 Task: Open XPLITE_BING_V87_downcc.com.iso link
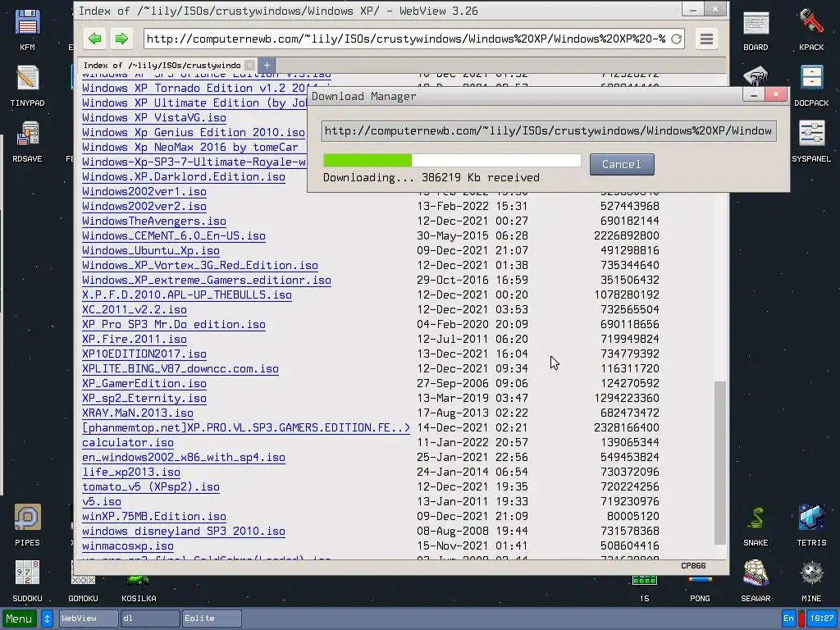click(x=180, y=369)
